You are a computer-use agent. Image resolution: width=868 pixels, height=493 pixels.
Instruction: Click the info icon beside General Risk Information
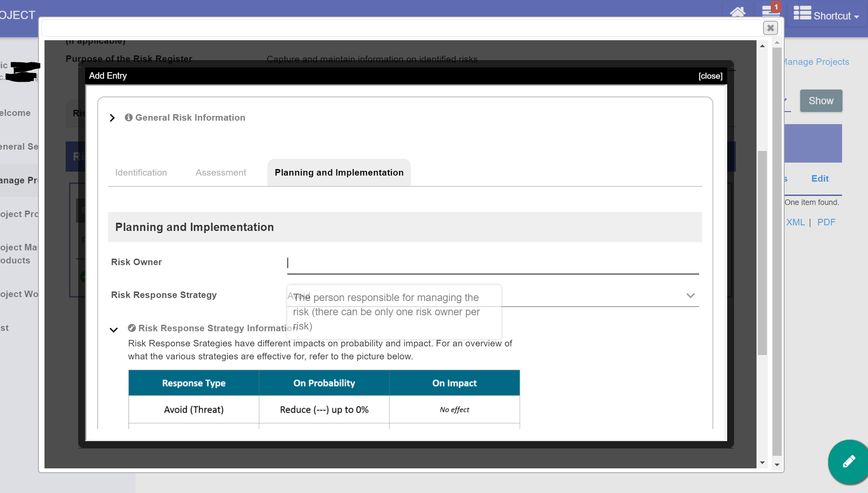click(x=128, y=118)
